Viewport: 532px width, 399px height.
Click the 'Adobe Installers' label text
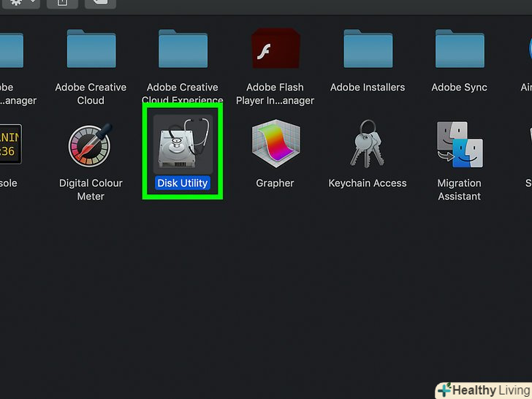(368, 88)
